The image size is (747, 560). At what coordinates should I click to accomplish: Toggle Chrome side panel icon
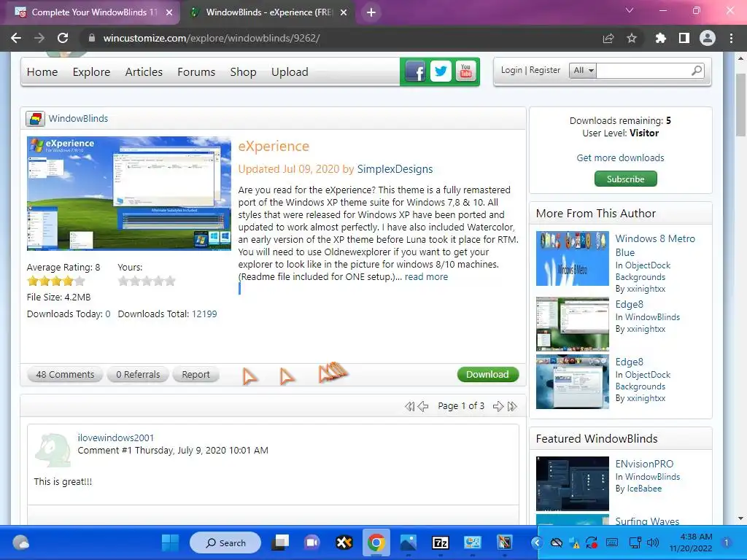684,38
